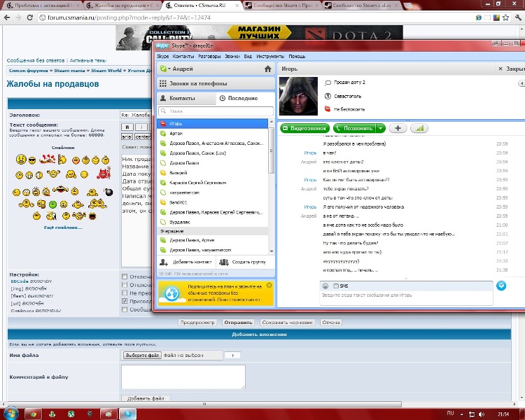Open the call quality signal bars button
Image resolution: width=525 pixels, height=420 pixels.
tap(419, 128)
